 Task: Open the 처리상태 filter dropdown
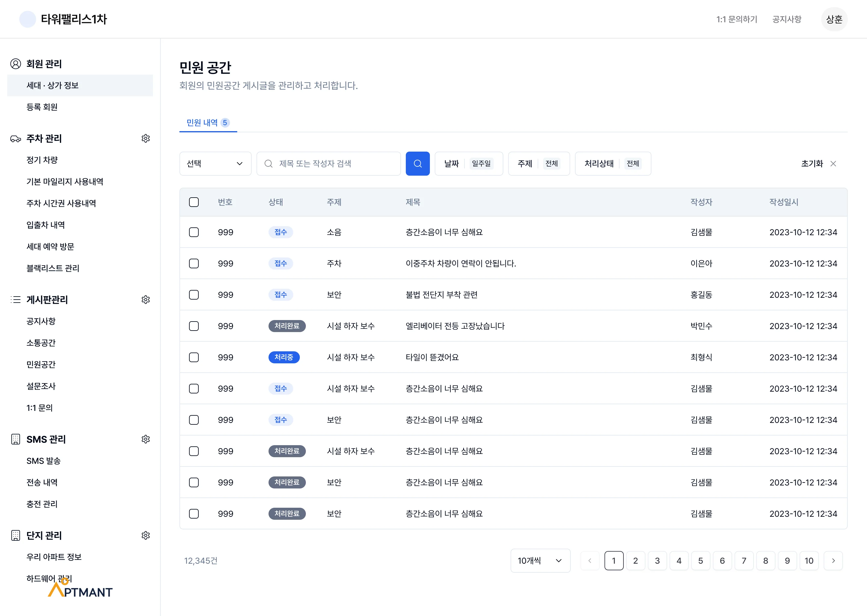coord(612,164)
